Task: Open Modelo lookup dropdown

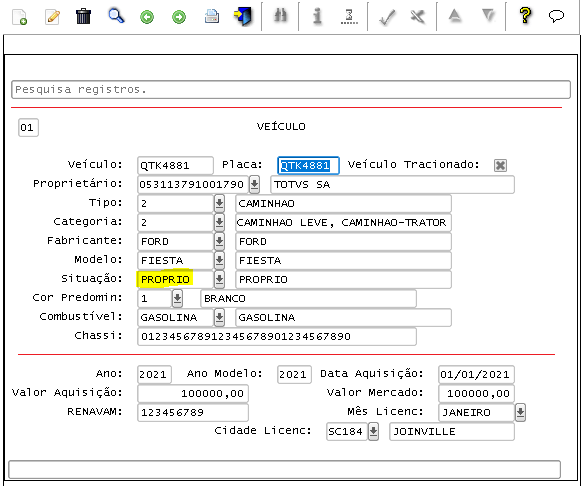Action: point(219,260)
